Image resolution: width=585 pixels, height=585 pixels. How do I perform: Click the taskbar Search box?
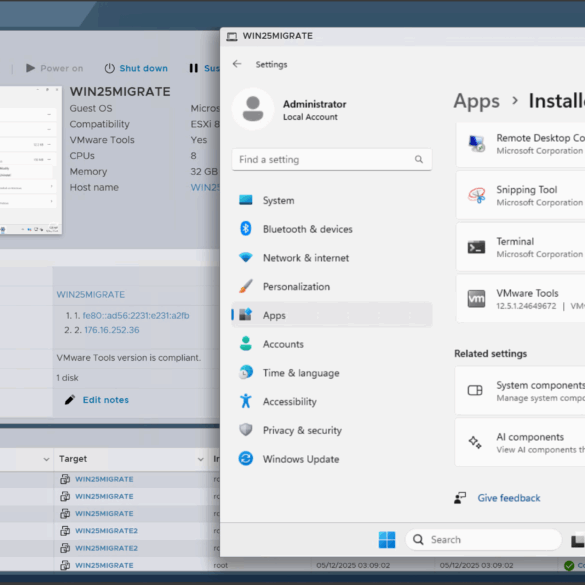point(484,539)
